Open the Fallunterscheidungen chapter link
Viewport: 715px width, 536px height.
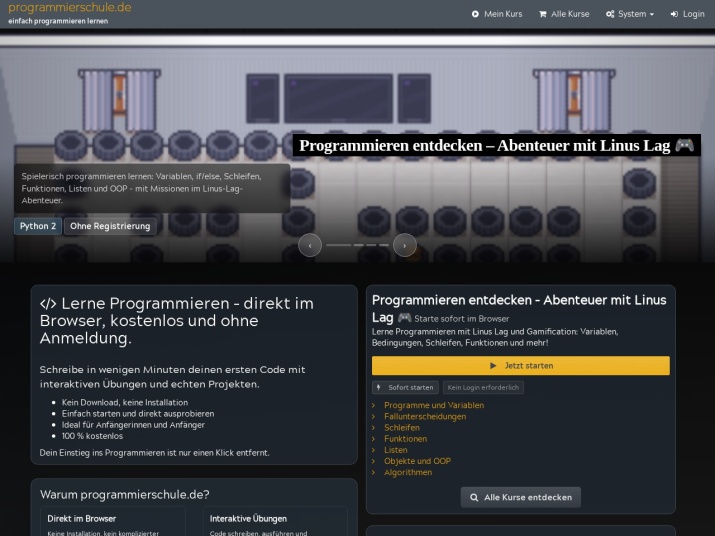425,416
